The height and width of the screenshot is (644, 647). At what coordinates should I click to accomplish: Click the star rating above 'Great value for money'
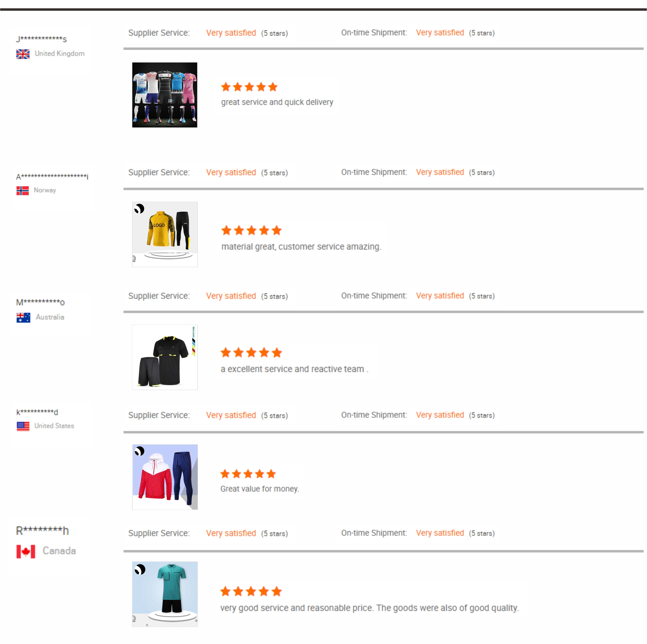(248, 474)
